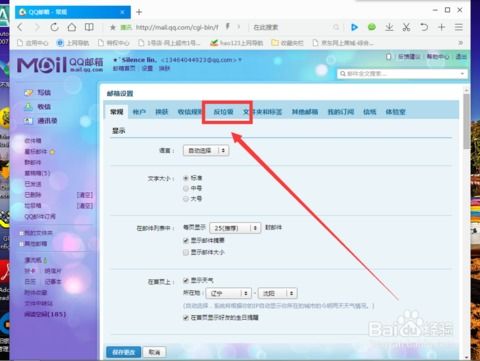480x361 pixels.
Task: Click the green chat bubble toolbar icon
Action: pos(372,27)
